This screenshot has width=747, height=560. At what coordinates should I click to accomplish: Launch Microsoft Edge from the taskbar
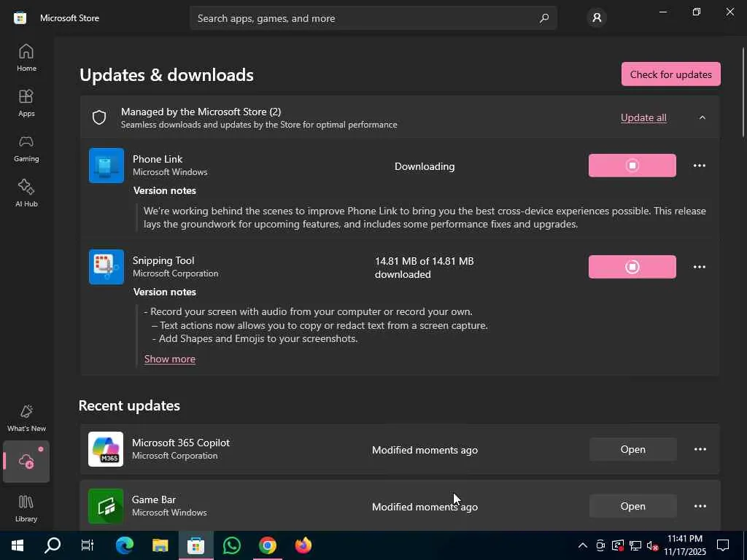coord(124,545)
